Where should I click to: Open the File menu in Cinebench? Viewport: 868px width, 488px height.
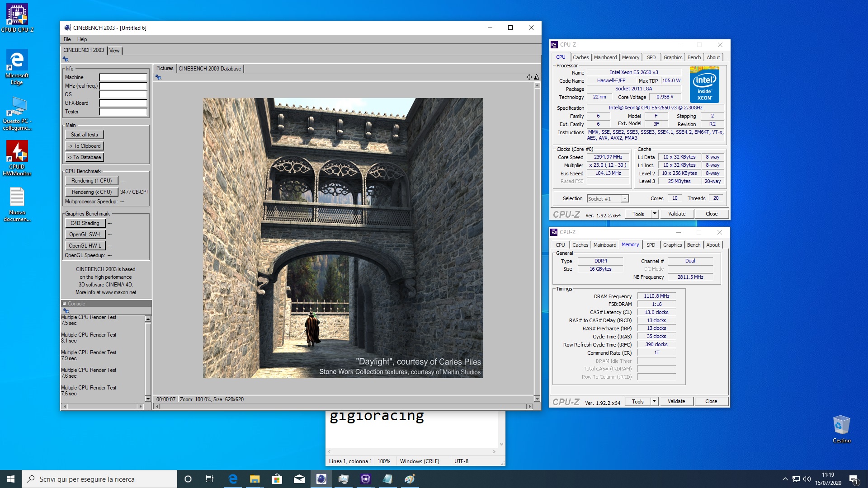(x=67, y=39)
